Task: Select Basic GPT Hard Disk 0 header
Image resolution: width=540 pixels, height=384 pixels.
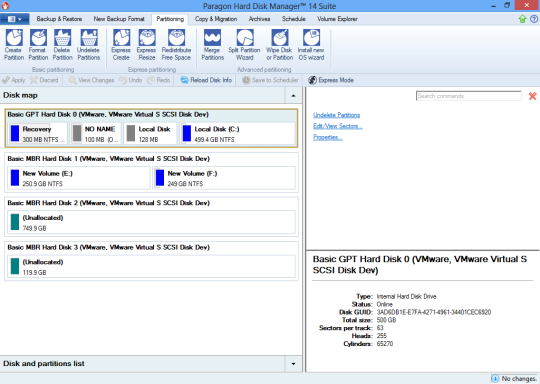Action: (x=108, y=114)
